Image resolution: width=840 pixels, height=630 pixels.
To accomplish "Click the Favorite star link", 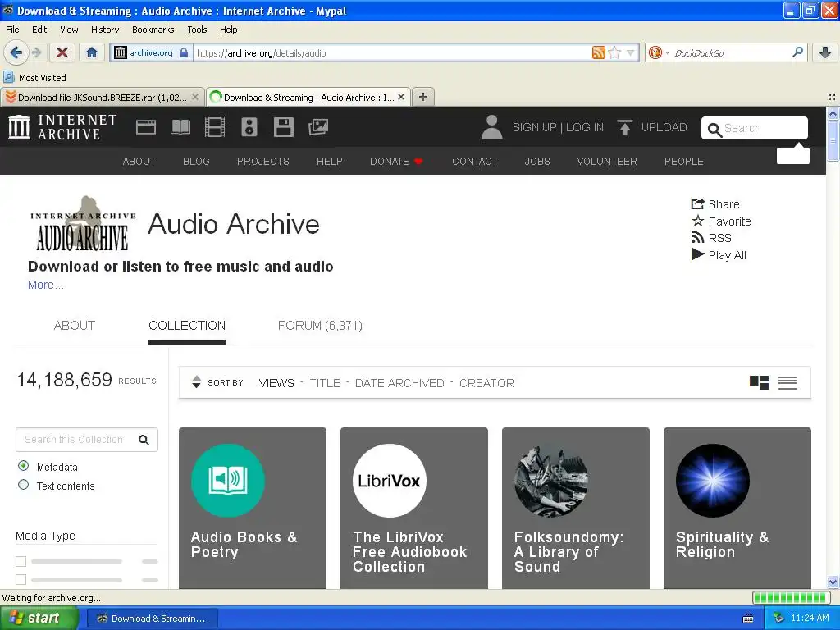I will 722,221.
